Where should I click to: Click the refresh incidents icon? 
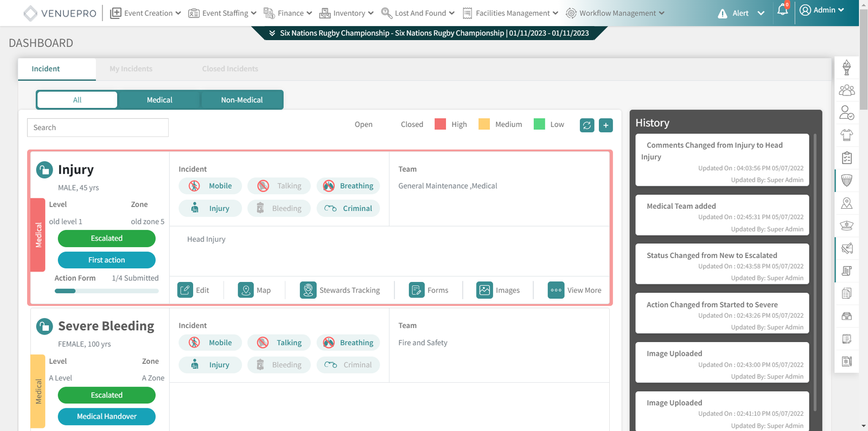[587, 125]
